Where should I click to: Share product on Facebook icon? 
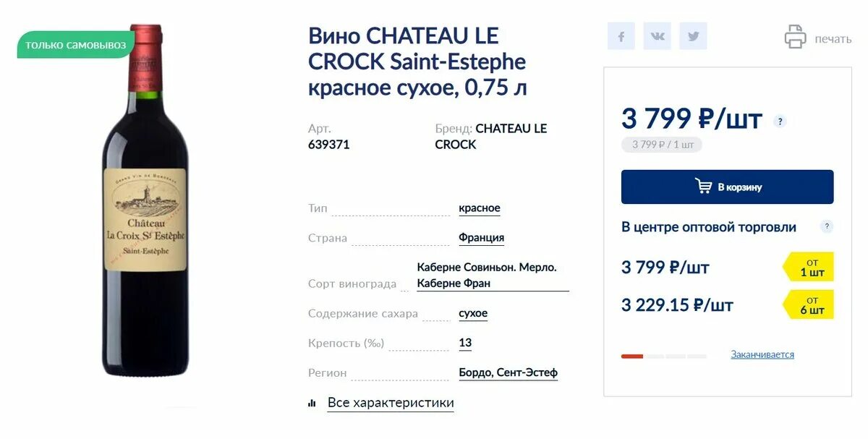pos(621,36)
